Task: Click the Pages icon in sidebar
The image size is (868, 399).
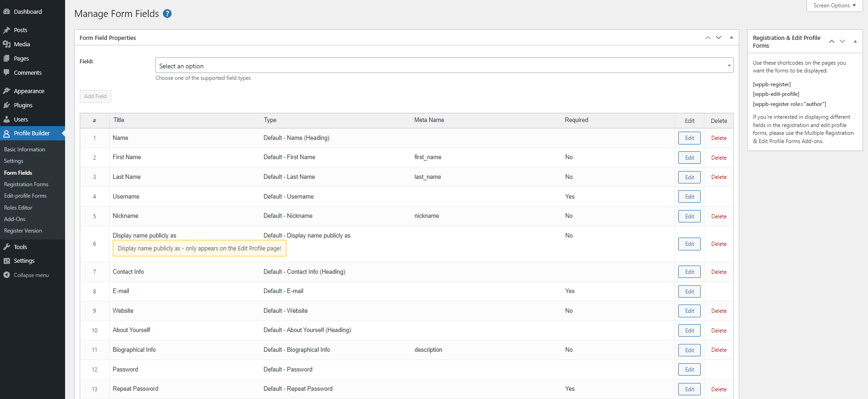Action: (6, 58)
